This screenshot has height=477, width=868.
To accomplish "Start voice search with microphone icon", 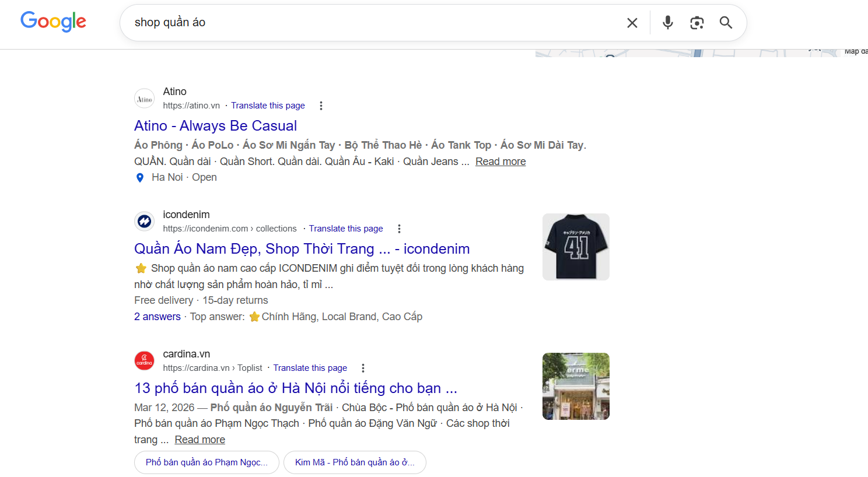I will click(x=668, y=23).
